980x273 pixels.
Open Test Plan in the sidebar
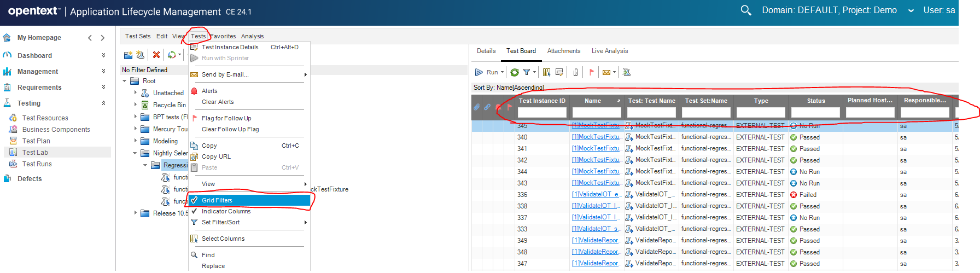click(36, 141)
